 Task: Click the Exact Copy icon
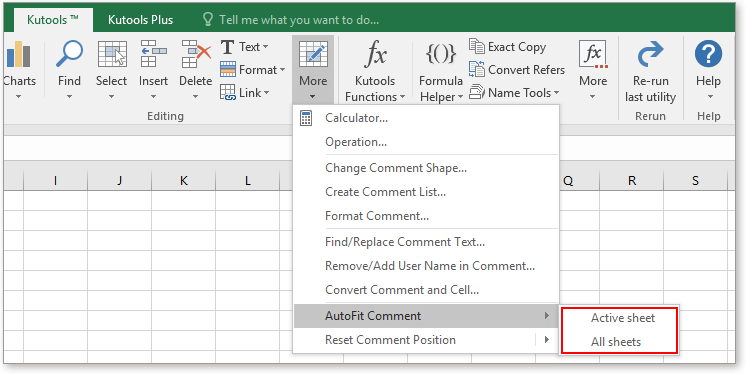tap(477, 46)
